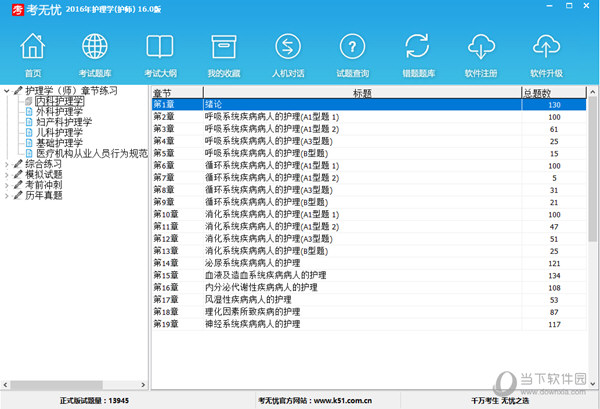
Task: Click pencil icon beside 历年真题
Action: point(18,195)
